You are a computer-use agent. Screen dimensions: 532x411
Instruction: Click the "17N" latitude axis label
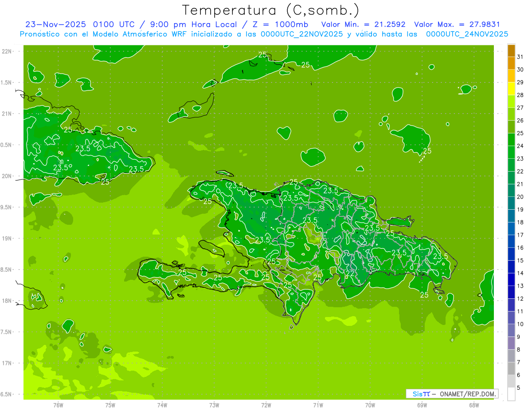point(7,363)
